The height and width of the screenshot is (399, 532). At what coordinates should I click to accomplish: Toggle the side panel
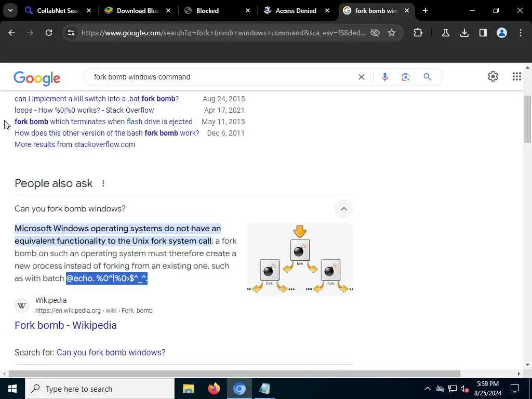point(483,33)
